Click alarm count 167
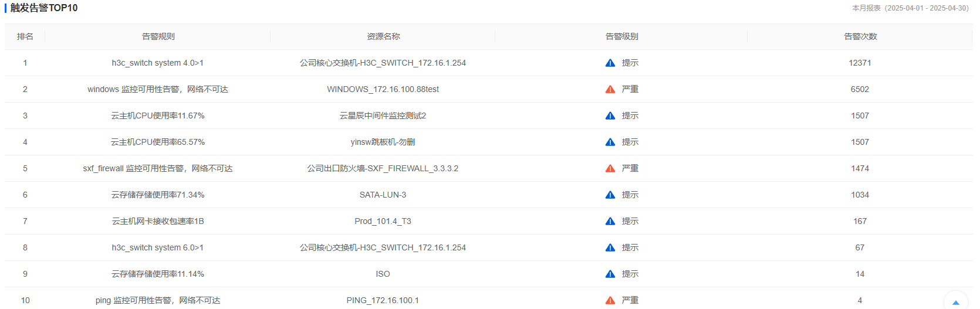The width and height of the screenshot is (980, 309). pos(860,221)
